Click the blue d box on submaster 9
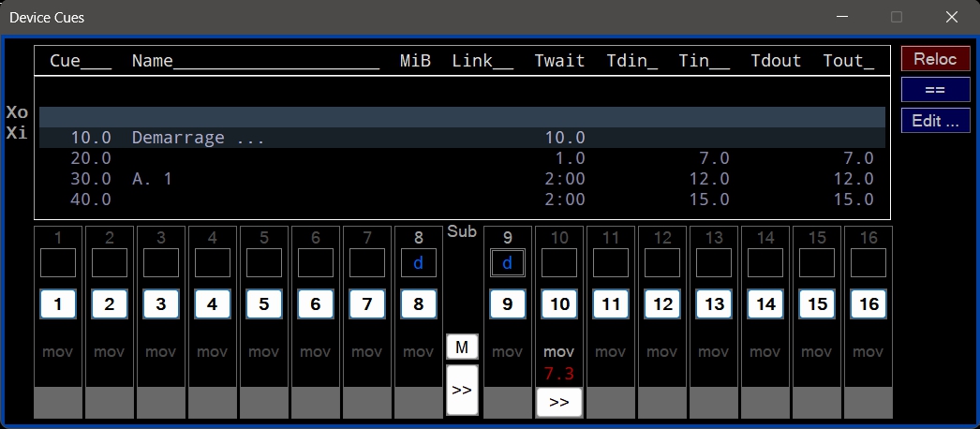This screenshot has height=429, width=980. [508, 263]
